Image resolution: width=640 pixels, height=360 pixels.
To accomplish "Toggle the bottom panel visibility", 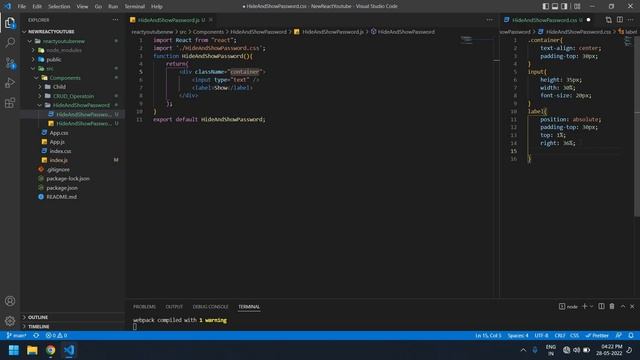I will pos(555,6).
